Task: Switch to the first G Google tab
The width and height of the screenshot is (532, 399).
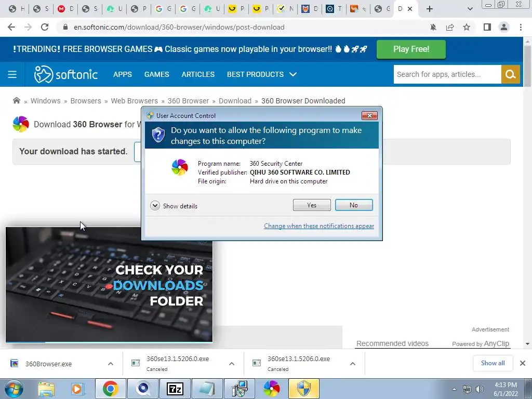Action: coord(163,9)
